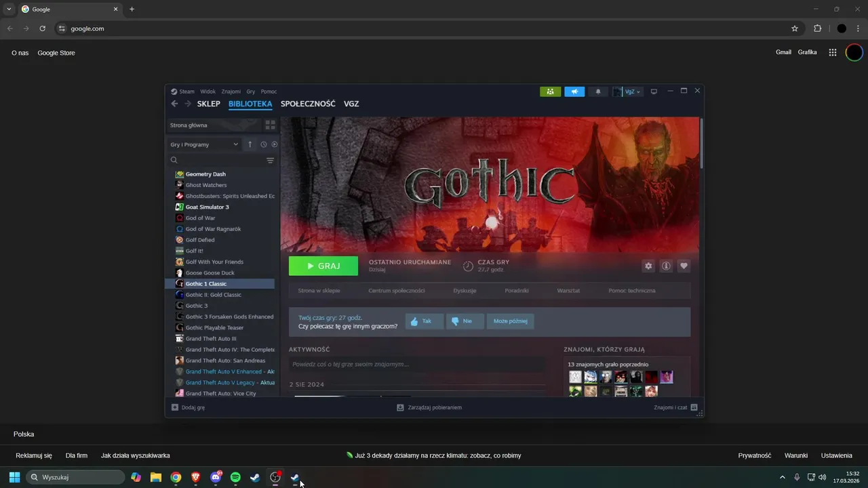This screenshot has width=868, height=488.
Task: Open Centrum społeczności link
Action: tap(397, 291)
